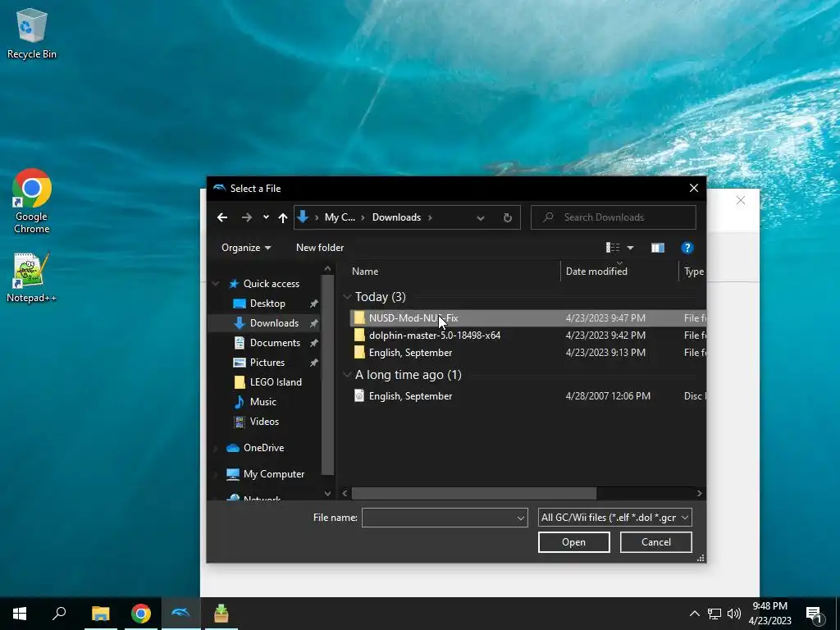Viewport: 840px width, 630px height.
Task: Switch to Dolphin emulator on the taskbar
Action: (x=181, y=614)
